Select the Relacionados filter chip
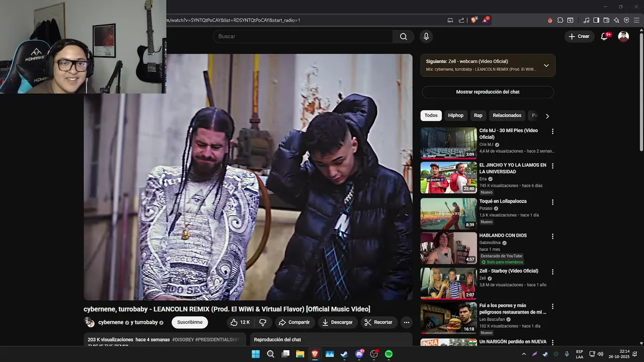Screen dimensions: 644x362 point(507,115)
